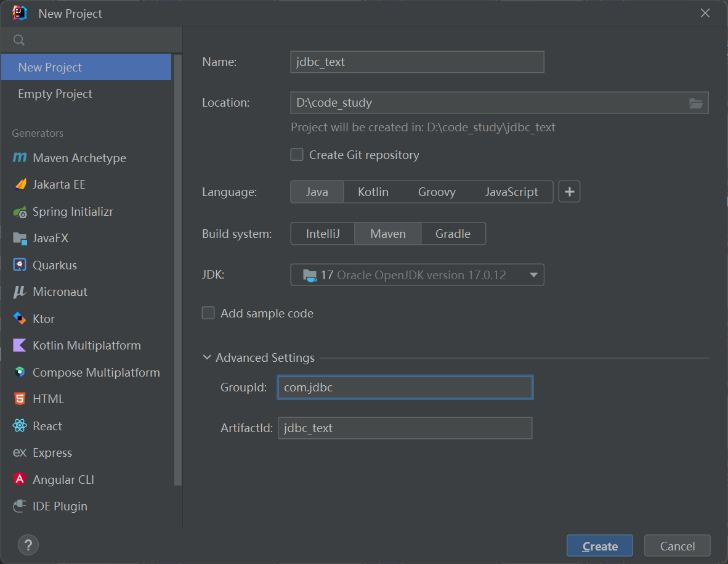The height and width of the screenshot is (564, 728).
Task: Click the Express generator label
Action: [52, 453]
